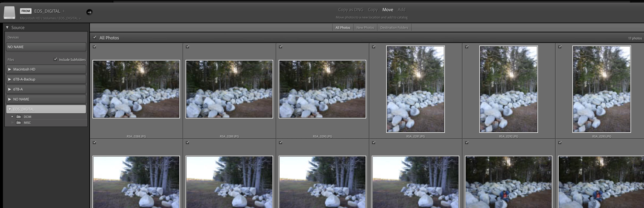Viewport: 644px width, 208px height.
Task: Toggle the Include Subfolders checkbox
Action: tap(55, 59)
